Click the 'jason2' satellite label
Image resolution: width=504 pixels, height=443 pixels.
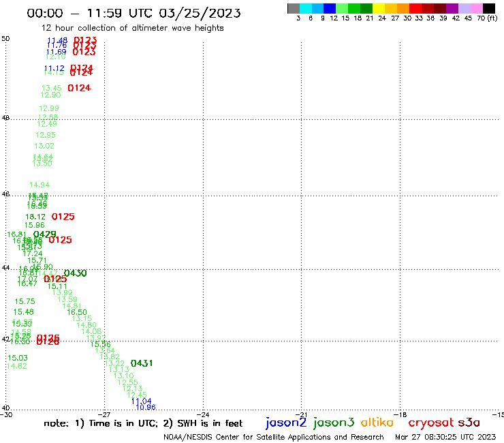click(286, 423)
